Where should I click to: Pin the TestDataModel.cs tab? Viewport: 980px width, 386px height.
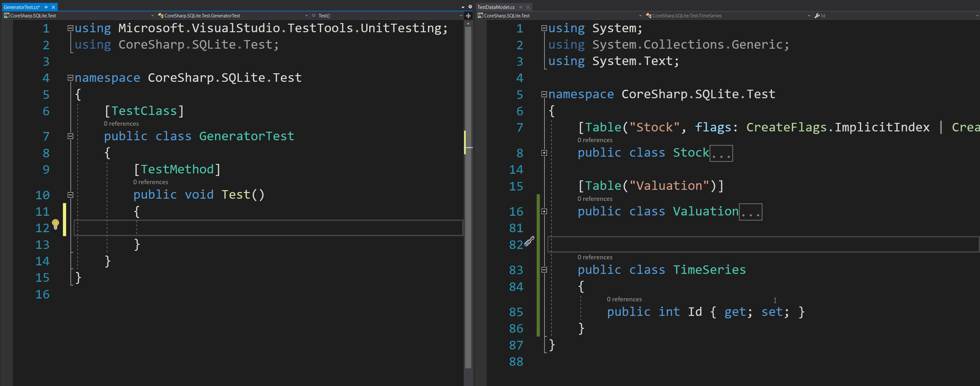coord(520,7)
